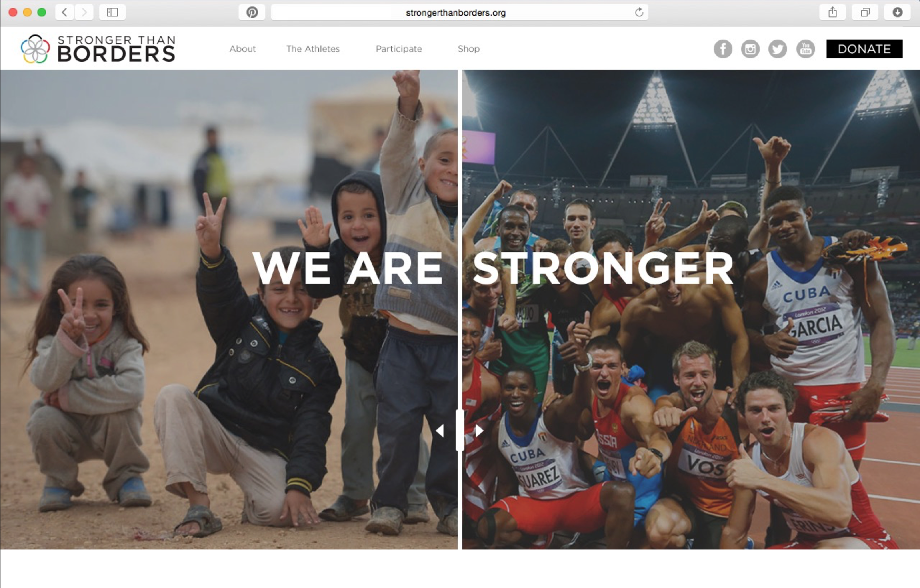Go forward to next page

(84, 12)
